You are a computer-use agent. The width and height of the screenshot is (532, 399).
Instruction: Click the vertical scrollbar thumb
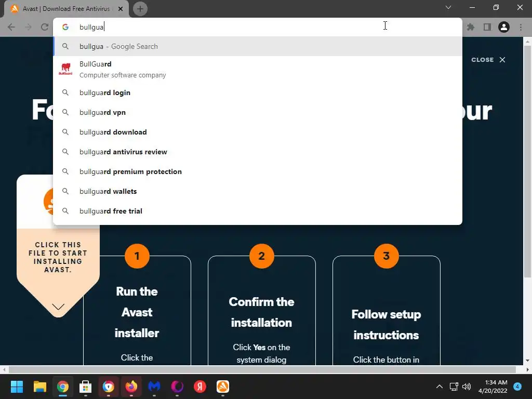point(527,161)
